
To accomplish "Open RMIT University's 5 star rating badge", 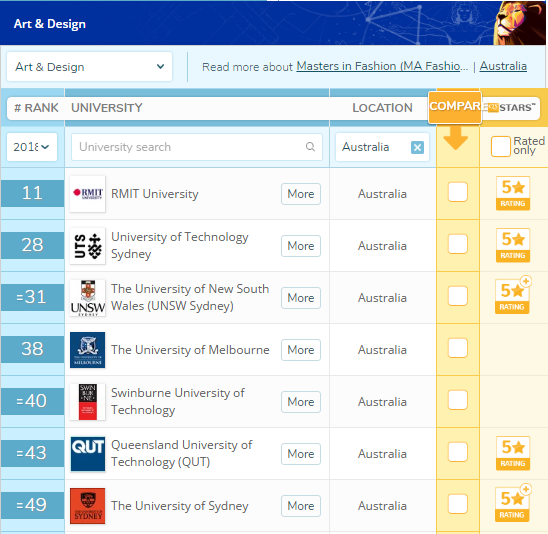I will [x=513, y=193].
